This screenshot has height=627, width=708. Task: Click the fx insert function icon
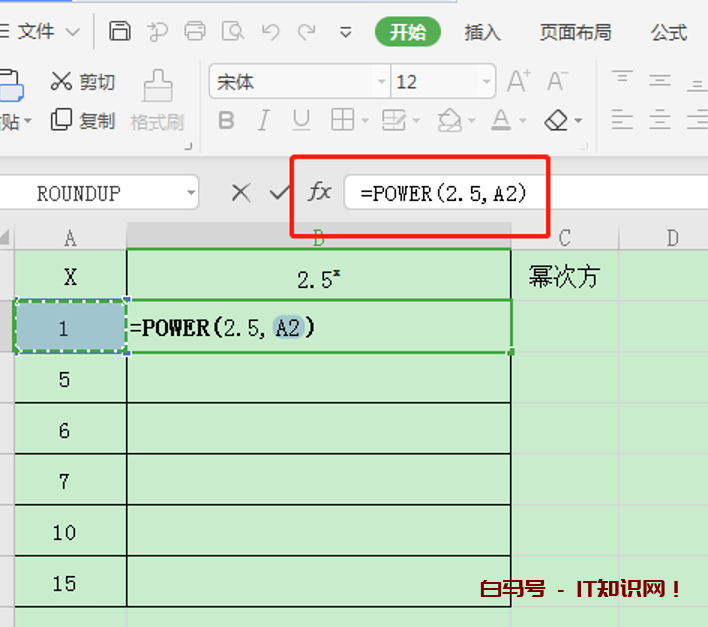[319, 191]
